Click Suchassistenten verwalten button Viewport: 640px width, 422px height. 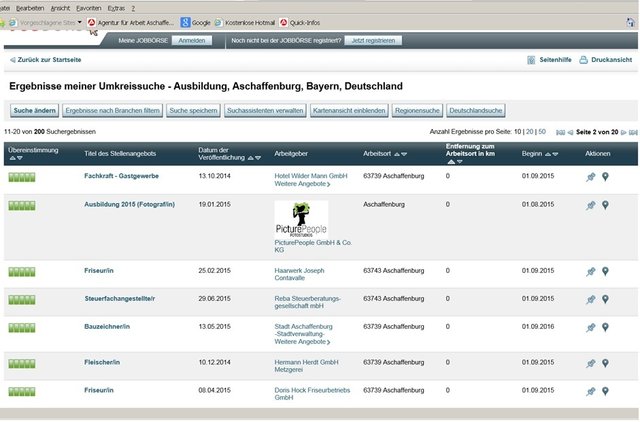265,111
